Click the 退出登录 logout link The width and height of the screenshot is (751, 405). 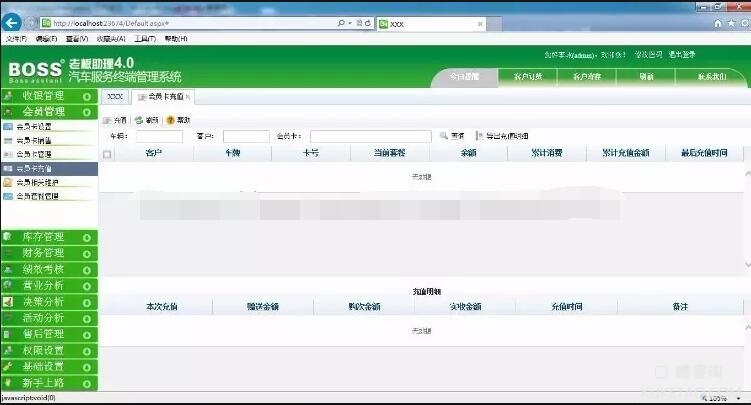[682, 55]
